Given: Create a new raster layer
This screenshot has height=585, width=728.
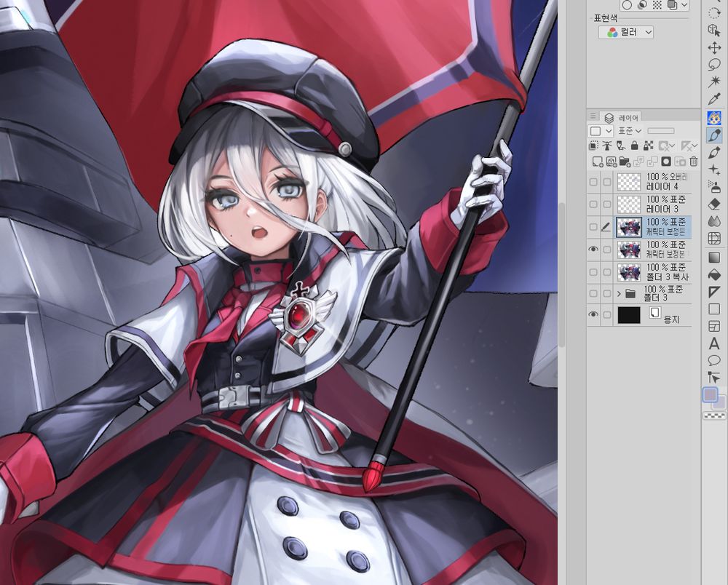Looking at the screenshot, I should (x=598, y=162).
